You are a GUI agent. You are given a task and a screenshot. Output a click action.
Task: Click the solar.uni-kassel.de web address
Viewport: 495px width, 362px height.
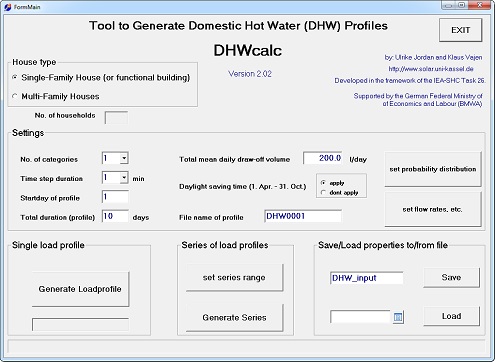(431, 69)
